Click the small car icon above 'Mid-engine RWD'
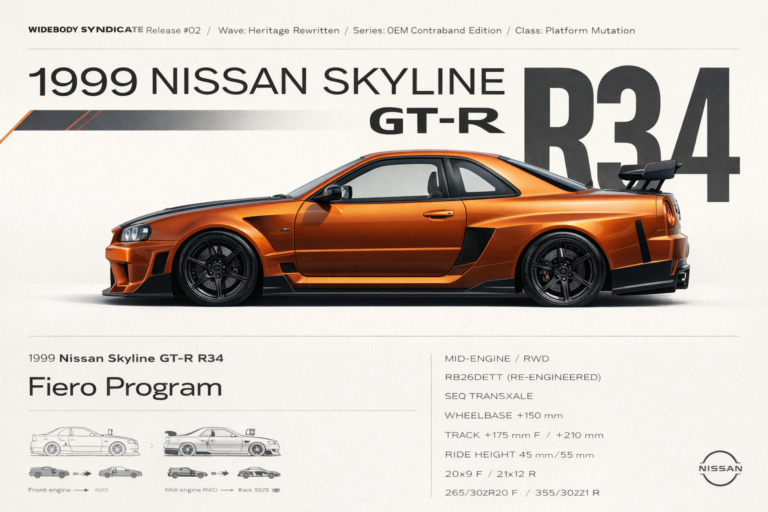The width and height of the screenshot is (768, 512). (187, 473)
